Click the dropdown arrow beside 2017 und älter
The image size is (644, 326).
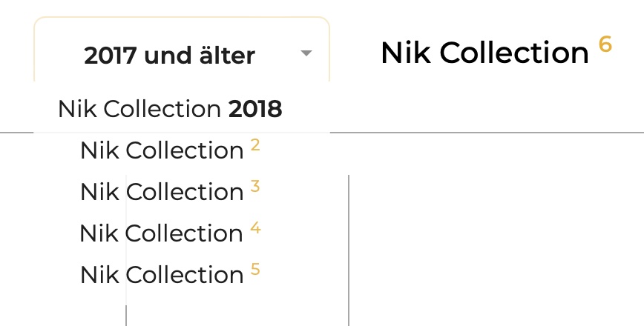click(x=306, y=53)
